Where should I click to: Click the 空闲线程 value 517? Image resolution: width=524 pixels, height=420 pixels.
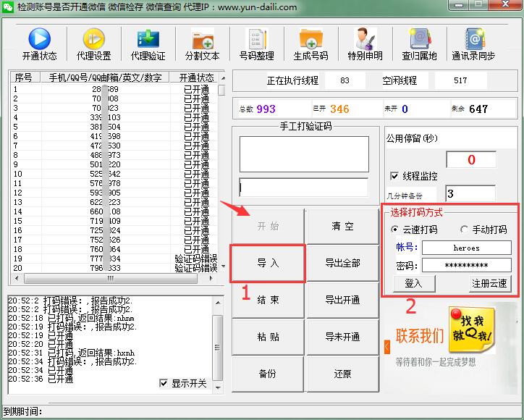[460, 80]
